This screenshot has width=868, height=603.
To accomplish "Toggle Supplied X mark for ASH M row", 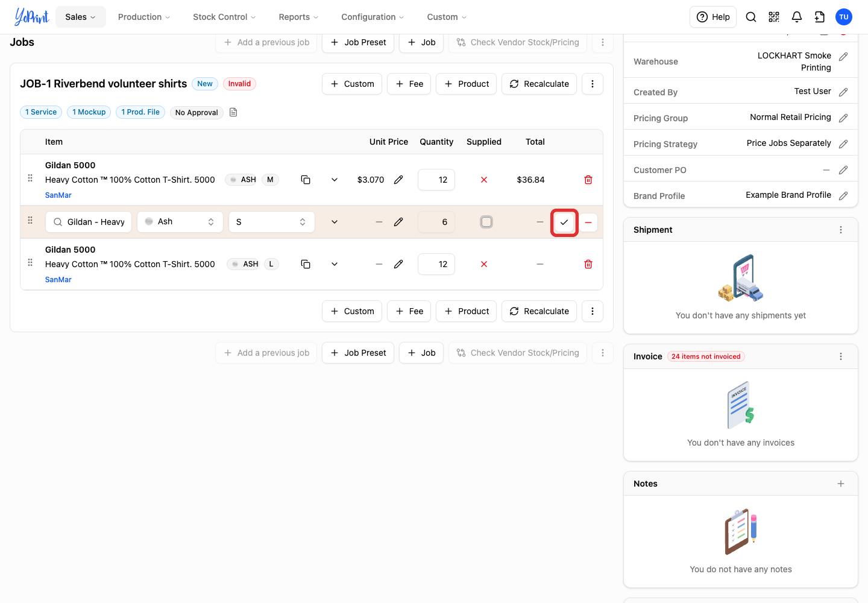I will 484,180.
